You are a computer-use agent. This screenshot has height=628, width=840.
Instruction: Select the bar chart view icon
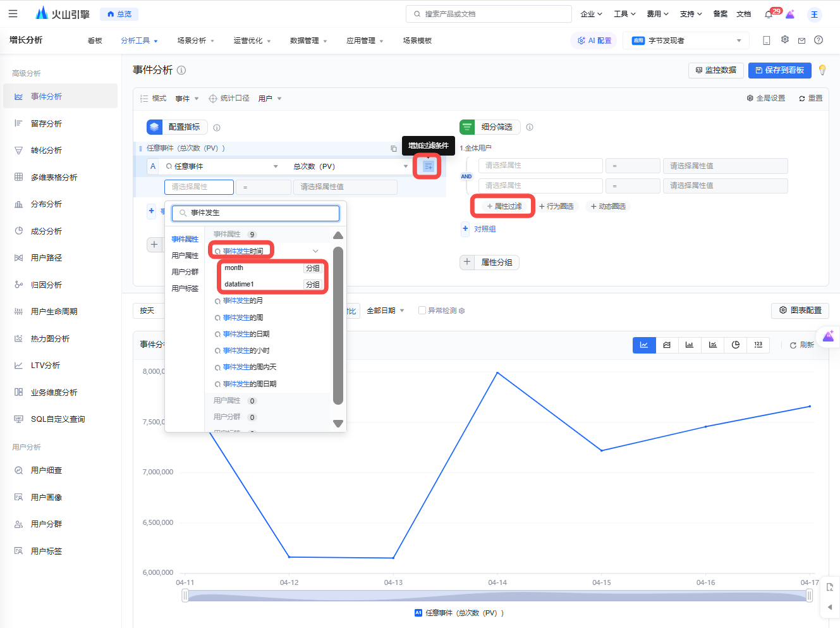click(x=690, y=345)
